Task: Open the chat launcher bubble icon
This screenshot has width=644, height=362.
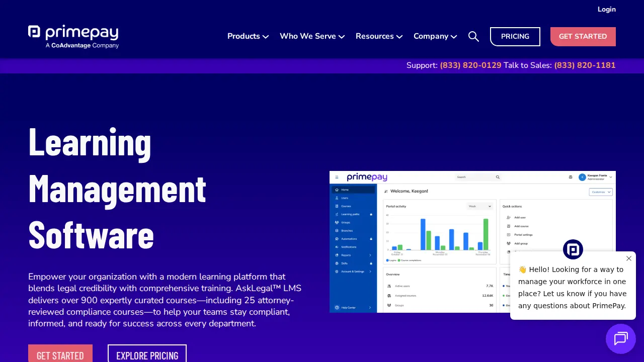Action: point(621,339)
